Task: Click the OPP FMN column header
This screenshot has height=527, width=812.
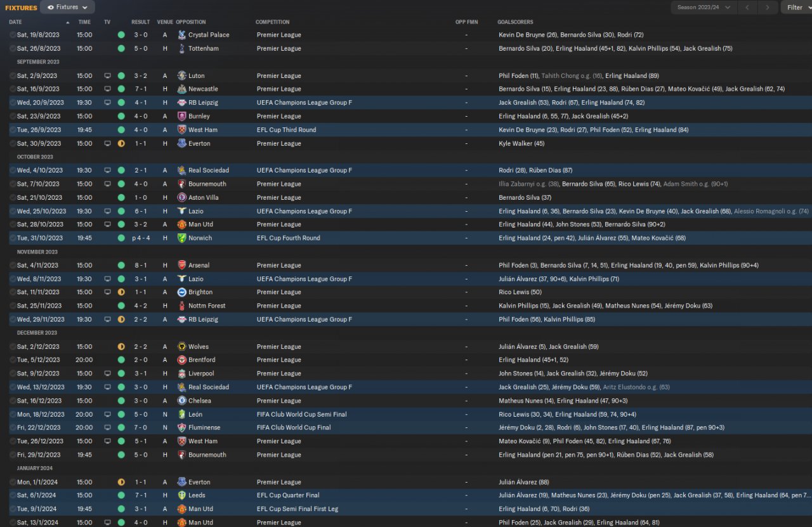Action: 466,22
